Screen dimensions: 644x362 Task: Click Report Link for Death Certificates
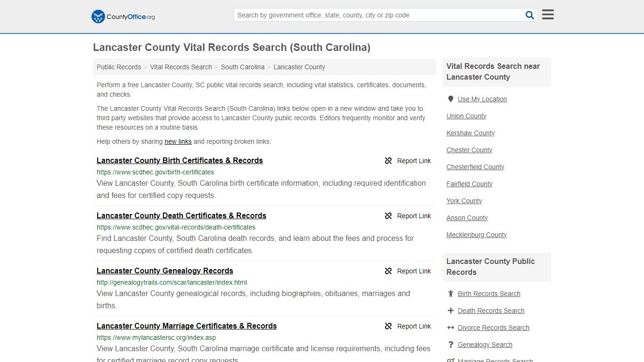tap(414, 216)
